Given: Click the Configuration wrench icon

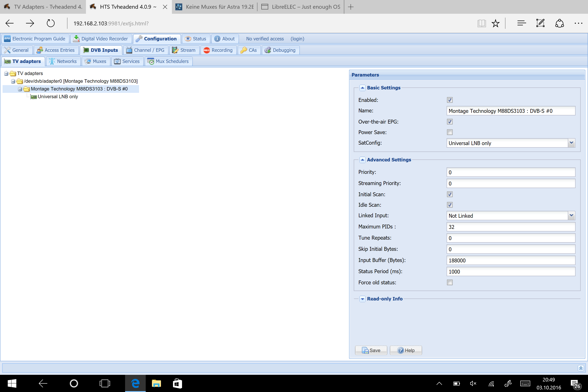Looking at the screenshot, I should 139,39.
